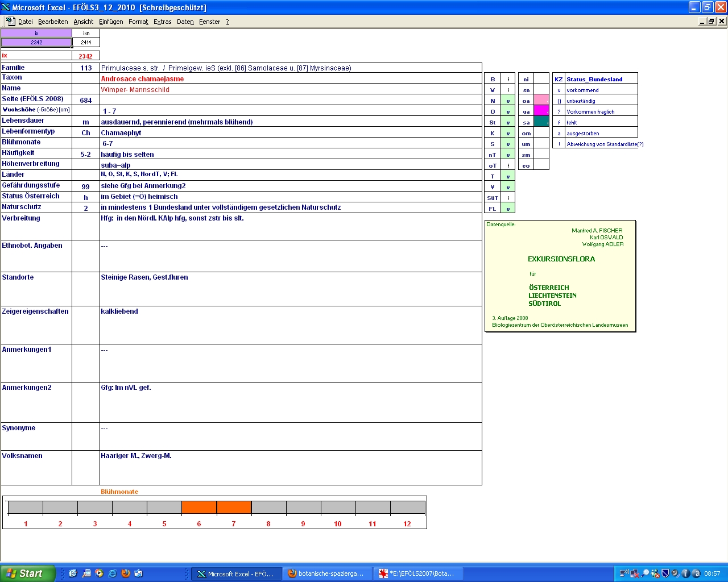Viewport: 728px width, 582px height.
Task: Click the EXKURSIONSFLORA title in Datenquelle box
Action: point(561,259)
